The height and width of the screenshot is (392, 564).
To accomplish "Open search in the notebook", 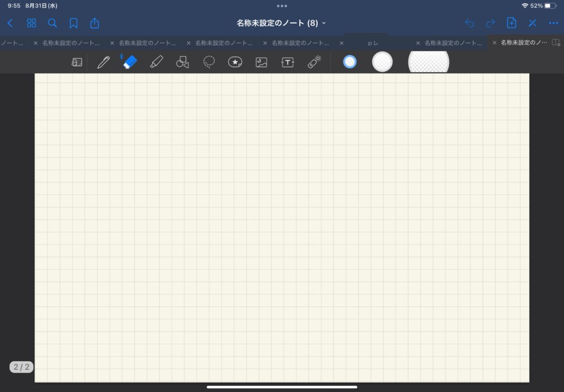I will point(52,23).
